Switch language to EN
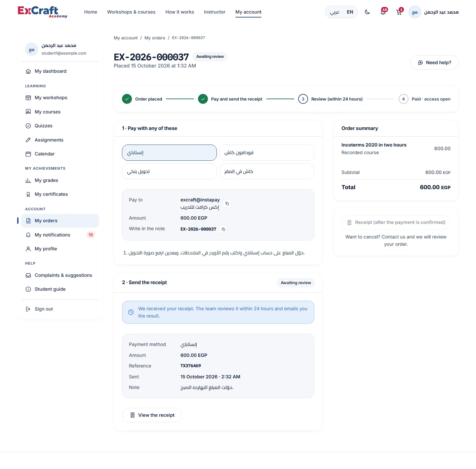 click(350, 12)
